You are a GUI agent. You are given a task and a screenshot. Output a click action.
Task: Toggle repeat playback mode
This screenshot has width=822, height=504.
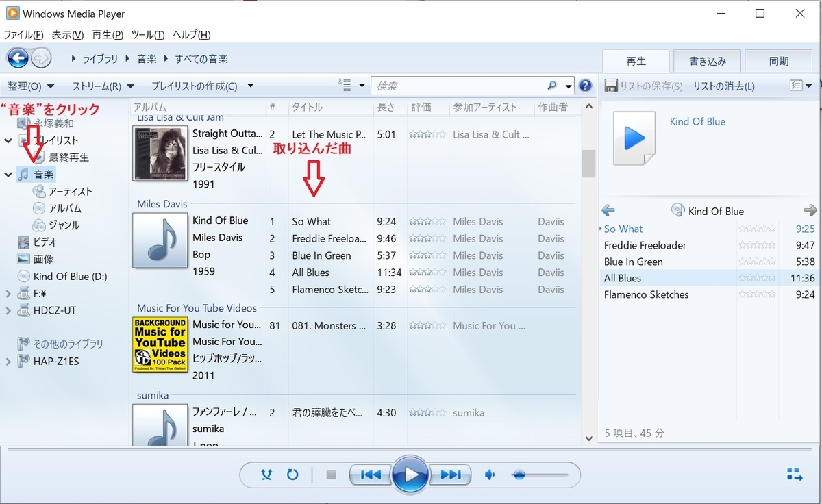pos(292,475)
